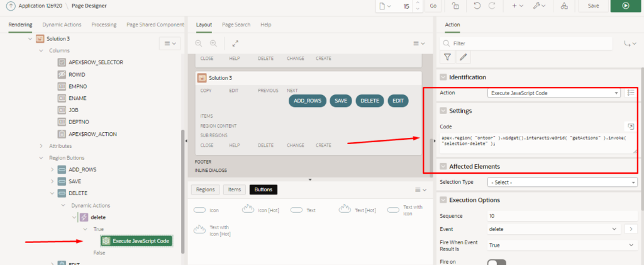Click the funnel filter icon in properties
The image size is (644, 265).
click(x=447, y=57)
